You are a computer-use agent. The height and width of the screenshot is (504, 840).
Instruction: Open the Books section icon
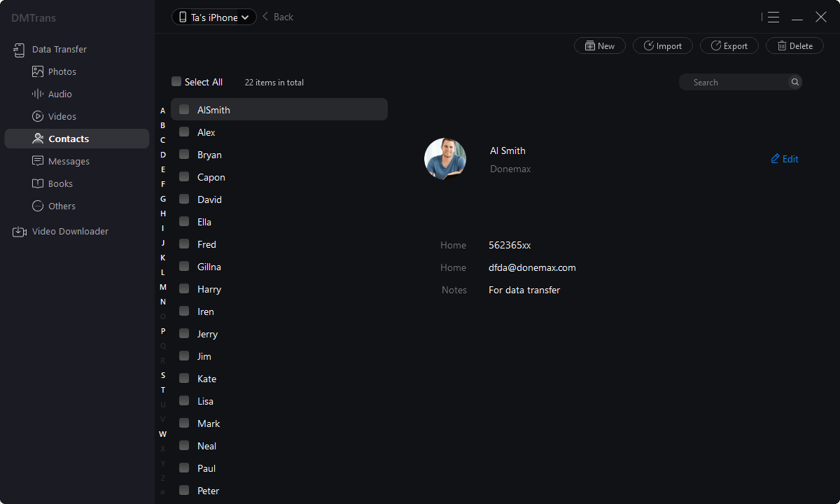point(38,183)
